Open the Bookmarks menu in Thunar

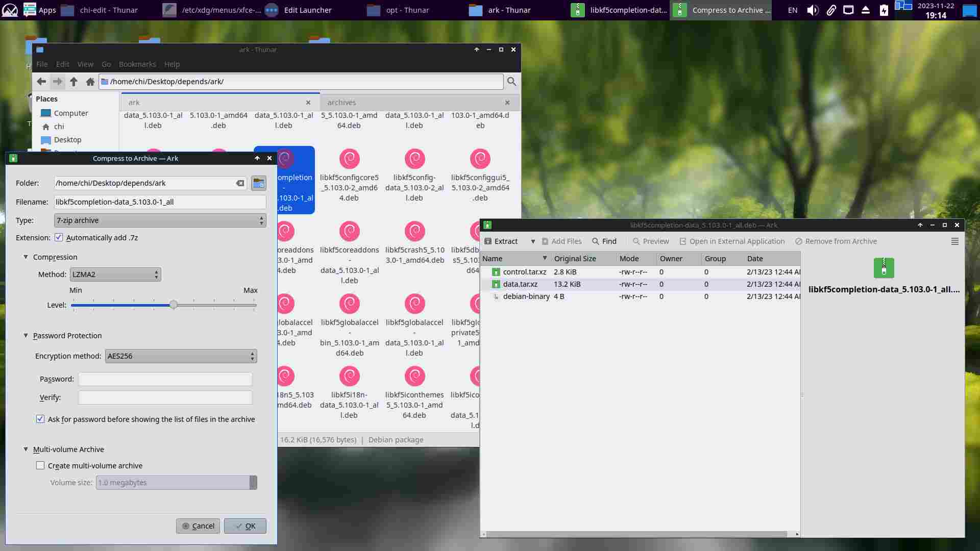point(137,64)
